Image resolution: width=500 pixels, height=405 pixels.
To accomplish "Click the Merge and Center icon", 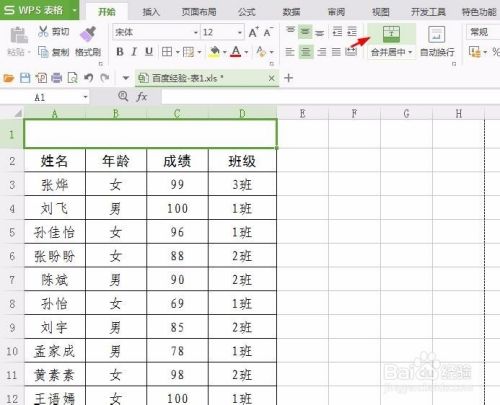I will coord(391,34).
